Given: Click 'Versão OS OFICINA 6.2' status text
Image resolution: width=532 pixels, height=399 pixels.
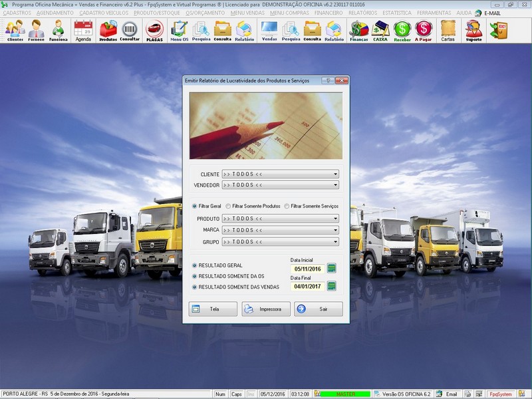Looking at the screenshot, I should click(x=406, y=394).
